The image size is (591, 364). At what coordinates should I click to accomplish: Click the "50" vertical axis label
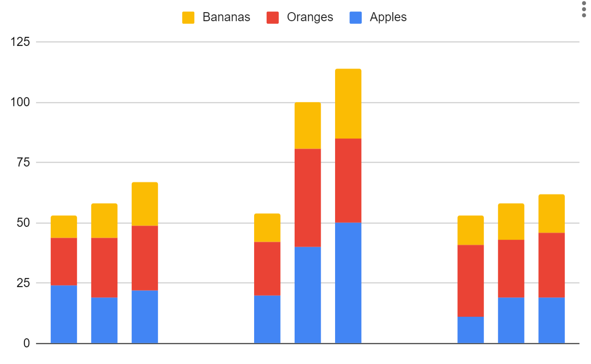click(x=23, y=223)
